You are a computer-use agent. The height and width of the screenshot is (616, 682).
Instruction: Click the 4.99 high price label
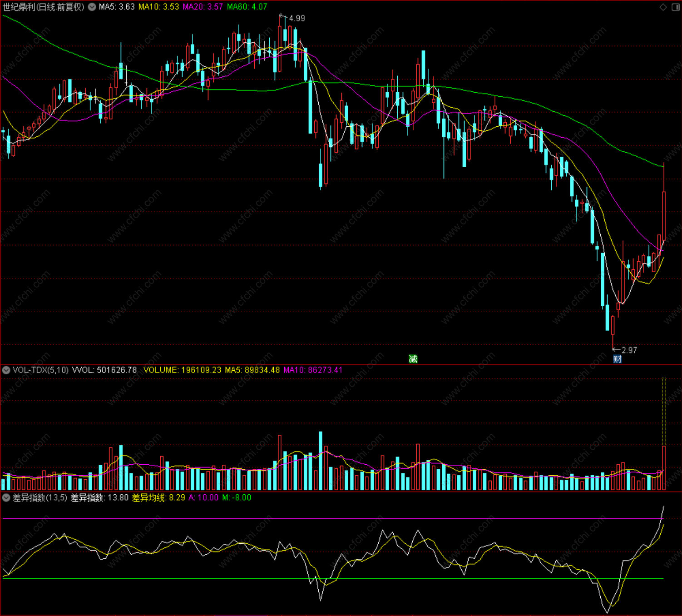[297, 18]
